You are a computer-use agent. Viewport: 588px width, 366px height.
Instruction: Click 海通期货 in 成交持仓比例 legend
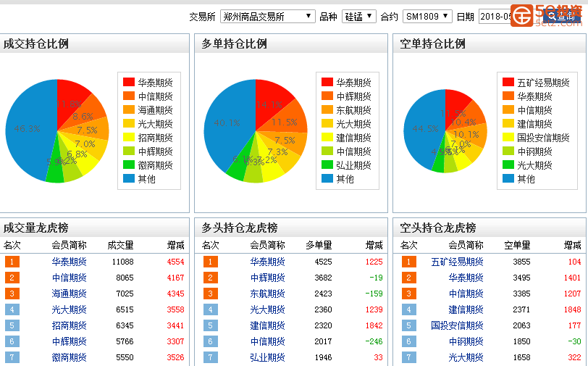(155, 110)
